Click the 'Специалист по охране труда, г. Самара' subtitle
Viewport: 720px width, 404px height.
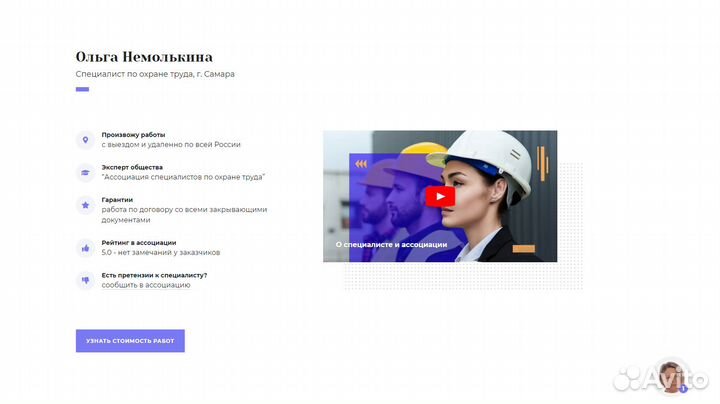tap(155, 74)
